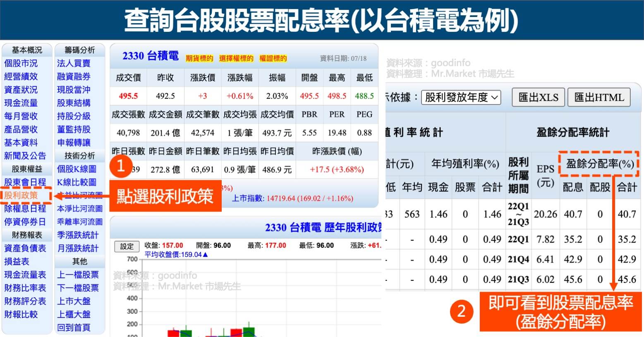Open 持股分級 link
644x337 pixels.
[74, 116]
